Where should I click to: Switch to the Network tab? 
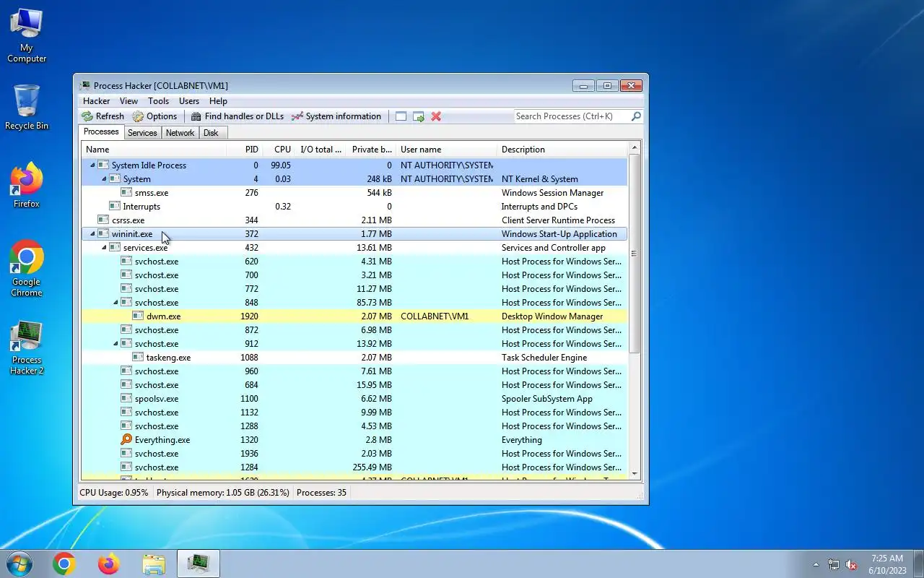(x=180, y=133)
